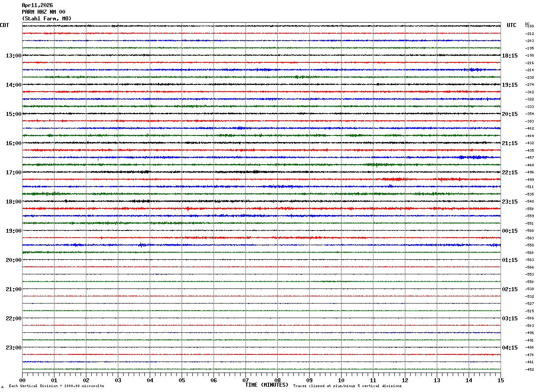Click "Traces clipped at plus/minus 5 vertical divisions" note
The height and width of the screenshot is (392, 536).
[347, 386]
